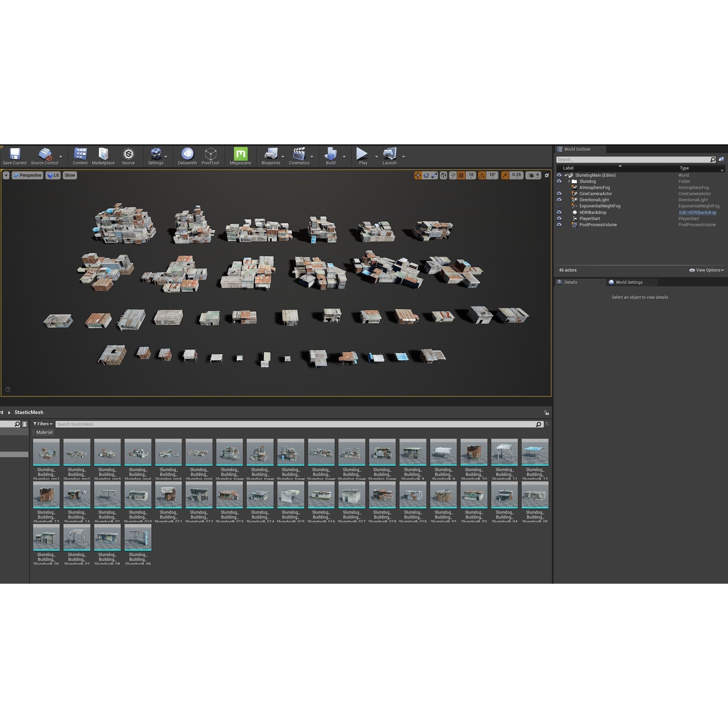Hide the DirectionalLight actor
Image resolution: width=728 pixels, height=728 pixels.
click(x=559, y=200)
